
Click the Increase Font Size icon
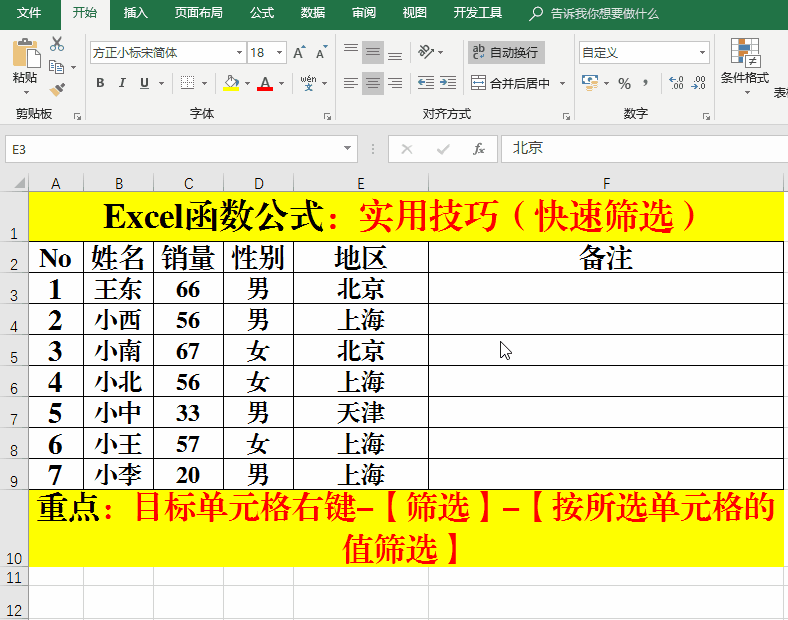[x=299, y=53]
